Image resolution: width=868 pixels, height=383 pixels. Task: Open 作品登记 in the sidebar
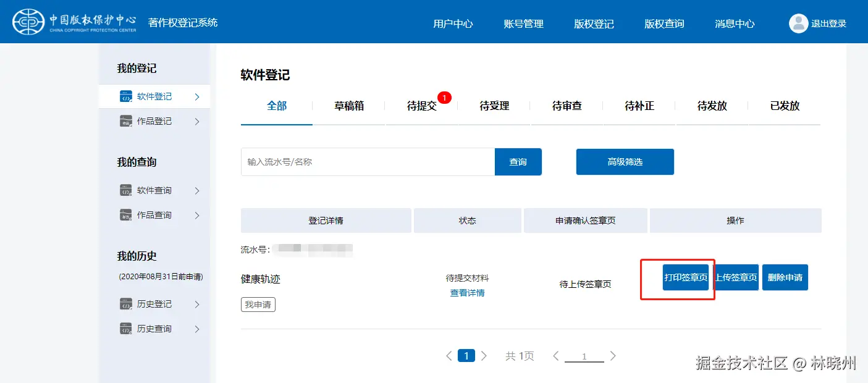point(154,122)
